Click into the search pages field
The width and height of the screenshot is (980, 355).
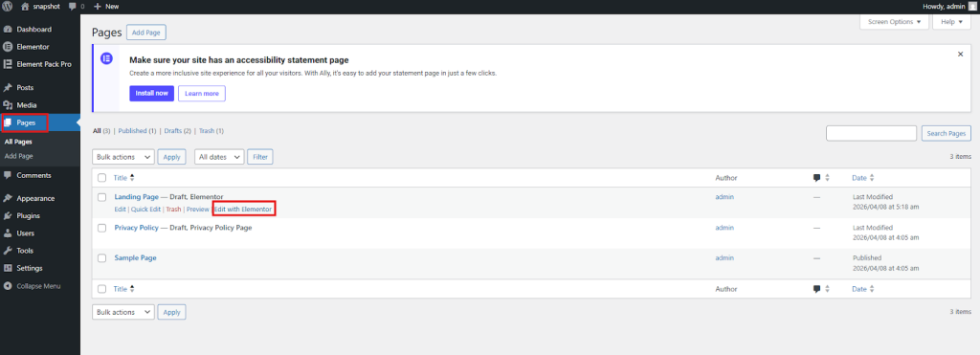(871, 133)
